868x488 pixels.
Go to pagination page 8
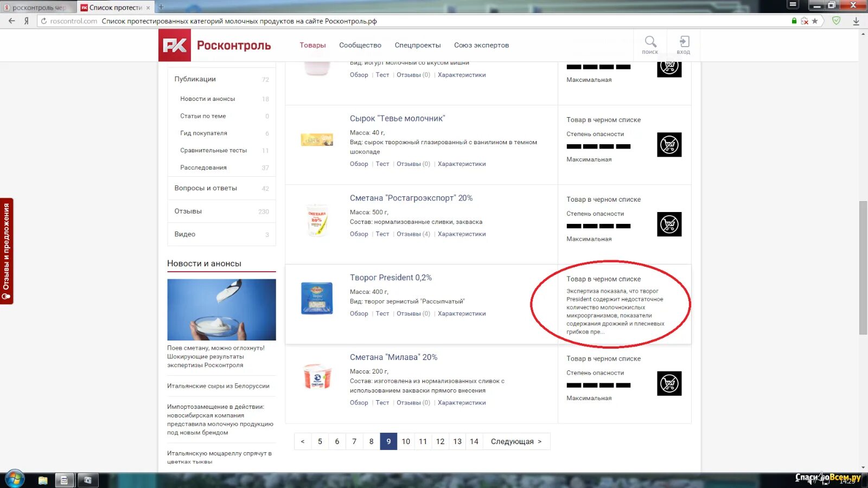pyautogui.click(x=372, y=441)
